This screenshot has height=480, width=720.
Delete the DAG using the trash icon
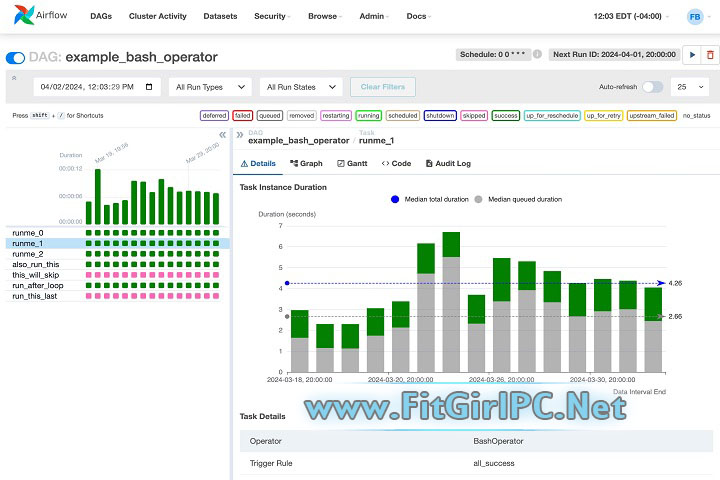click(x=710, y=54)
